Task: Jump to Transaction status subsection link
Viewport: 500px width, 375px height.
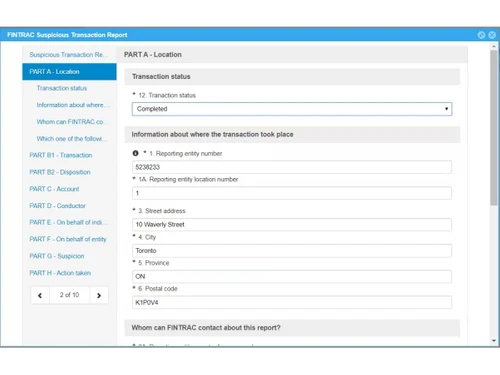Action: pos(62,88)
